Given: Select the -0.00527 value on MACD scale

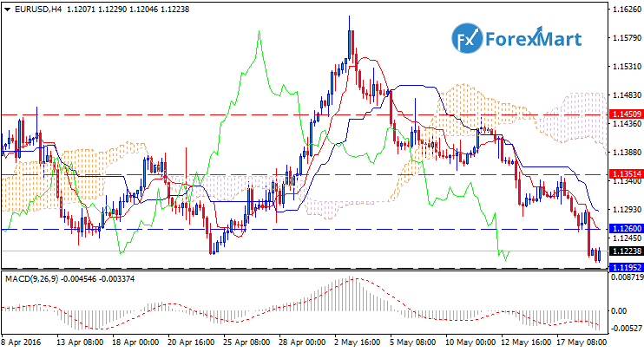Looking at the screenshot, I should click(x=625, y=329).
